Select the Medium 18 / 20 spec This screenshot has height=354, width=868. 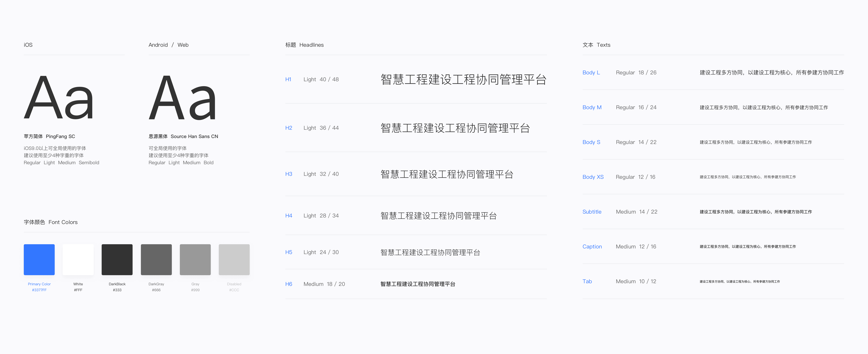(x=324, y=284)
